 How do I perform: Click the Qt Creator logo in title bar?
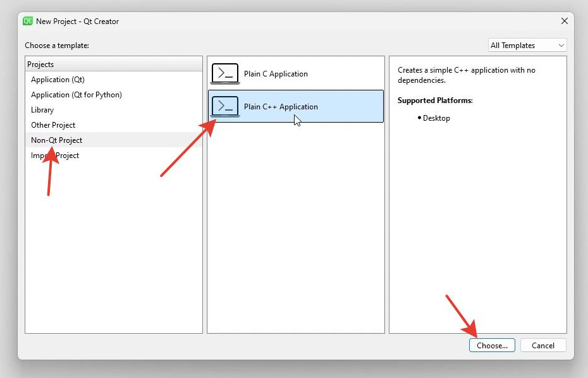(x=28, y=21)
